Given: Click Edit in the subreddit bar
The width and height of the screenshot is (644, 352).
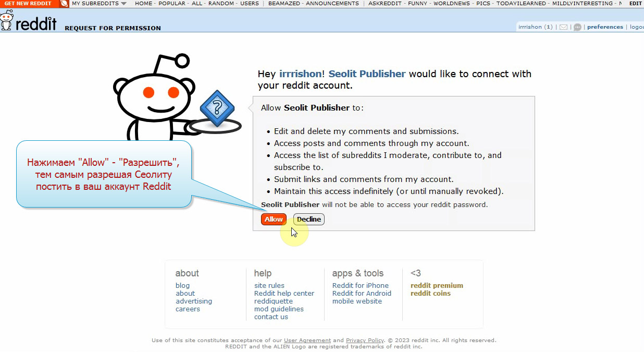Looking at the screenshot, I should pos(635,4).
